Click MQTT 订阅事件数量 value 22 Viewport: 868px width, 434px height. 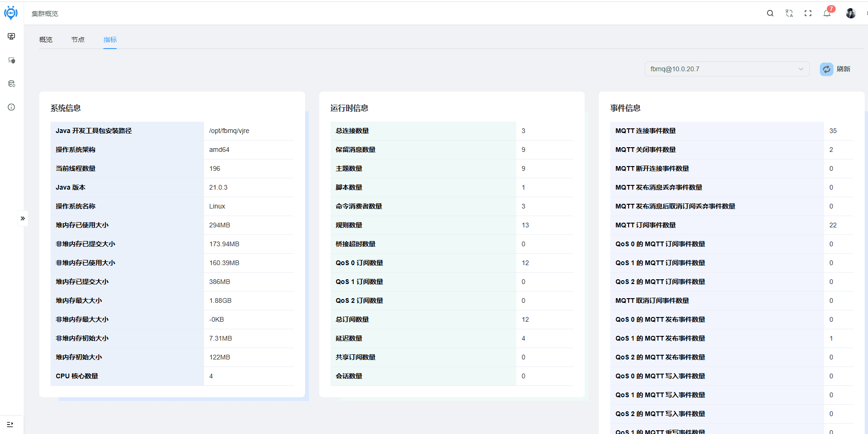(833, 225)
